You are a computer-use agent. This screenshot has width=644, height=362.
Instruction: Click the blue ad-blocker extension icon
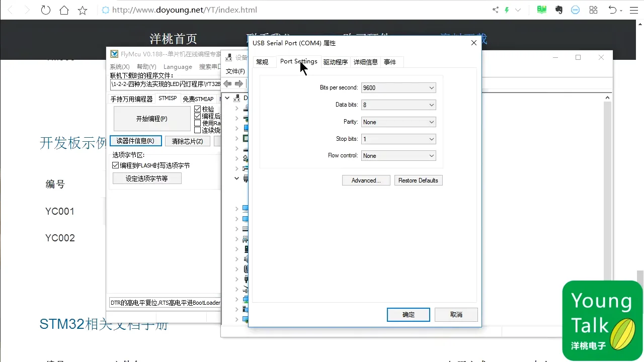pyautogui.click(x=575, y=10)
